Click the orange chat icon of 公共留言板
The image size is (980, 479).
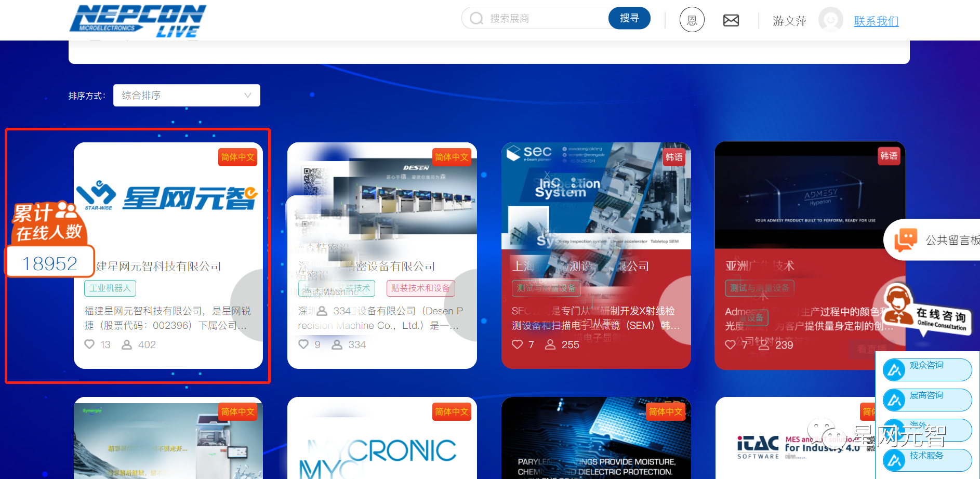point(906,240)
